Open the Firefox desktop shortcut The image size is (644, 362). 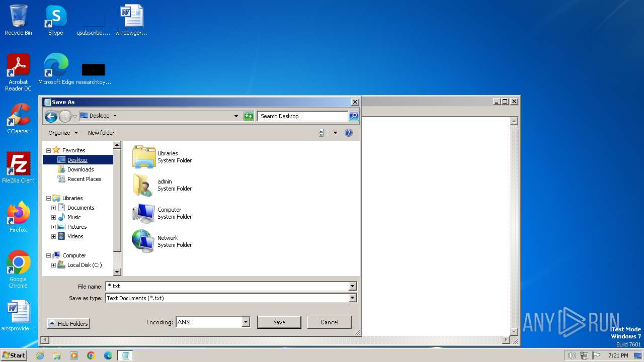click(x=18, y=217)
